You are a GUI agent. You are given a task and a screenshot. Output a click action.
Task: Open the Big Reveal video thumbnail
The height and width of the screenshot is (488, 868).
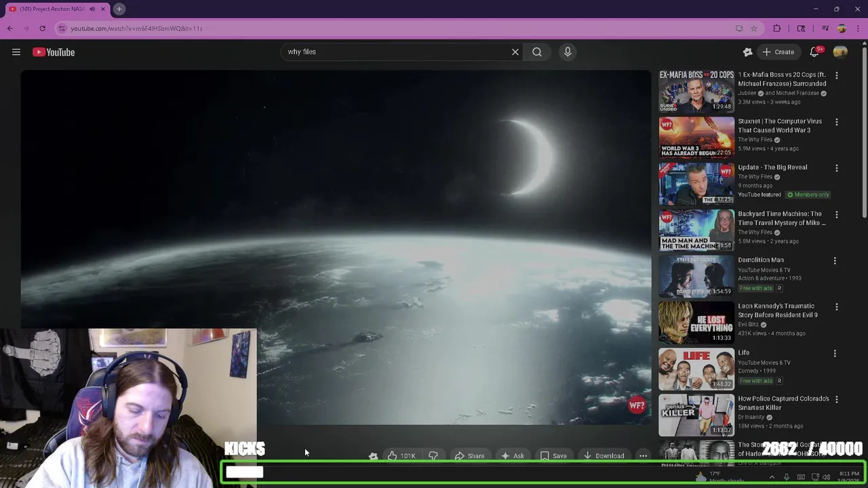696,184
